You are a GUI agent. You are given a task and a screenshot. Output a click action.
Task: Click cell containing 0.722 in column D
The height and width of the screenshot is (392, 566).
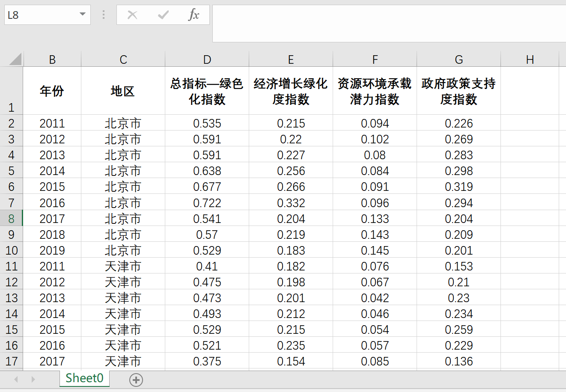click(x=207, y=203)
